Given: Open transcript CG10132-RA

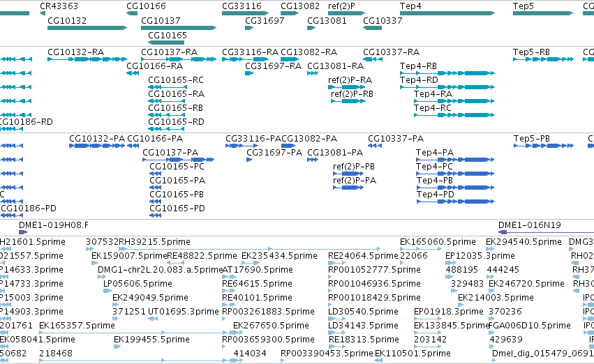Looking at the screenshot, I should click(x=76, y=52).
